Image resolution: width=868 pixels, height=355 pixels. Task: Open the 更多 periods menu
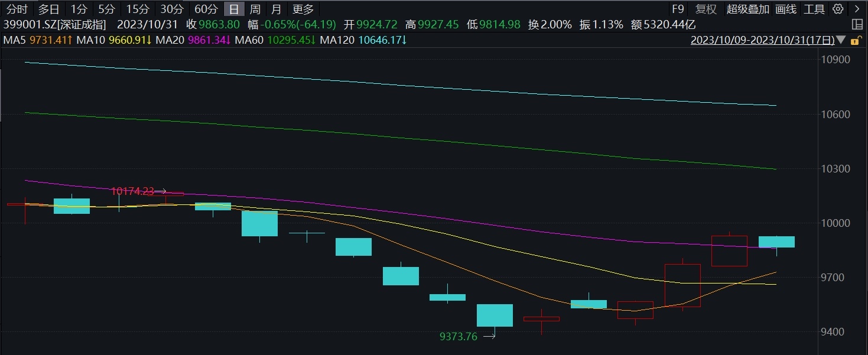303,9
